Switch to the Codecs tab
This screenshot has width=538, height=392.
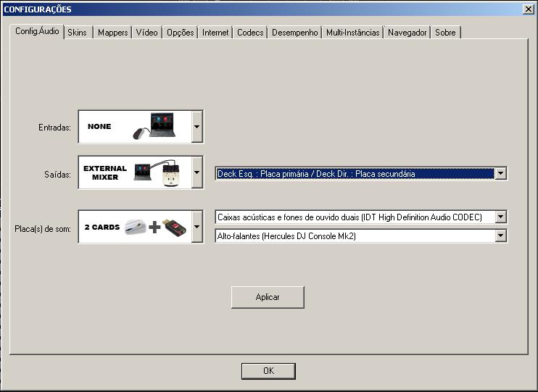(x=250, y=33)
